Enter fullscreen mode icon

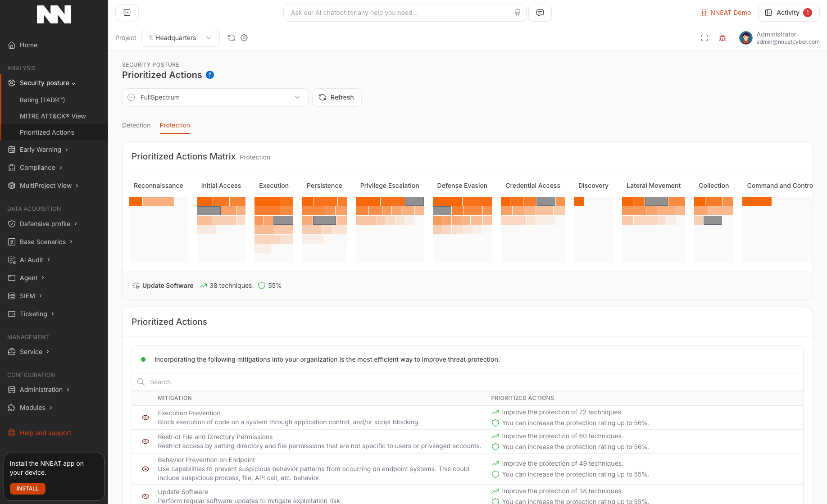[x=704, y=38]
